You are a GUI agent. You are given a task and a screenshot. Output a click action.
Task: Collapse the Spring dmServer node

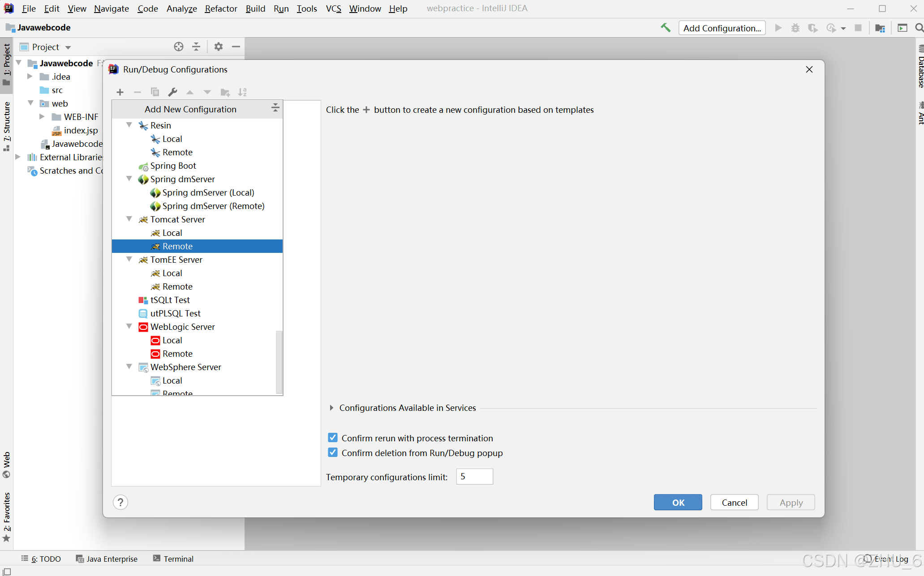click(x=129, y=179)
